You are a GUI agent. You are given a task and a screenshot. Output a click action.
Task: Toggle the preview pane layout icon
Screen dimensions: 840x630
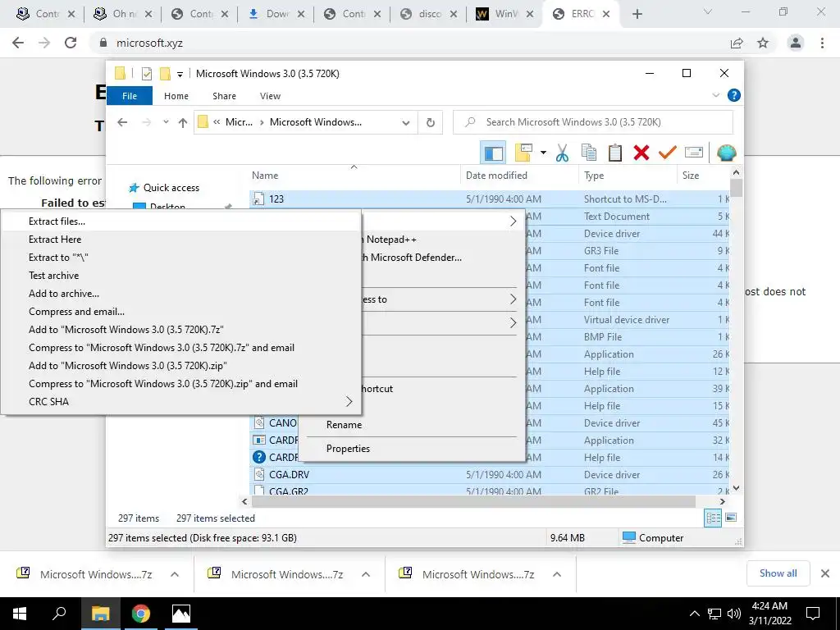click(493, 153)
